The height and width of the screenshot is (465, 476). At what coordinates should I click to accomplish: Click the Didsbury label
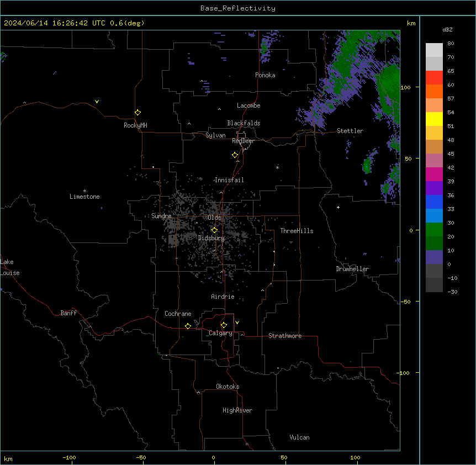coord(211,238)
